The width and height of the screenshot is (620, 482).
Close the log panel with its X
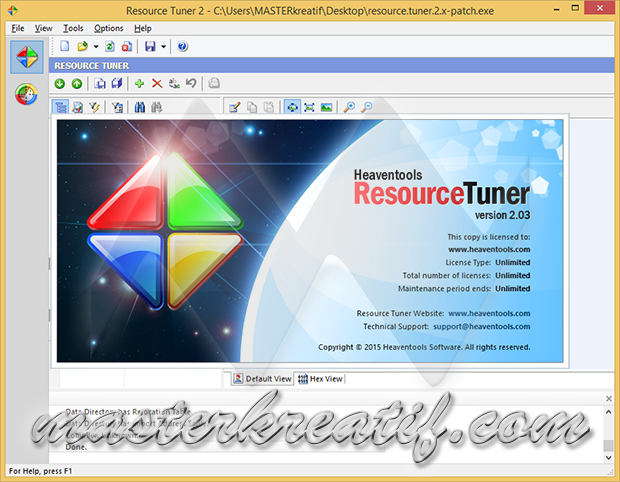pyautogui.click(x=609, y=399)
